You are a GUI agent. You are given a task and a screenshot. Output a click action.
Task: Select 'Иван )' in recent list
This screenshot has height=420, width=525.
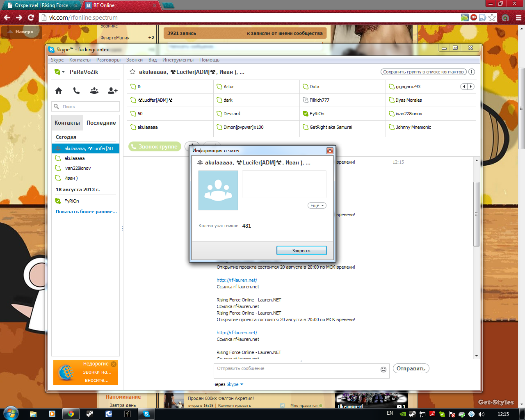(x=85, y=178)
